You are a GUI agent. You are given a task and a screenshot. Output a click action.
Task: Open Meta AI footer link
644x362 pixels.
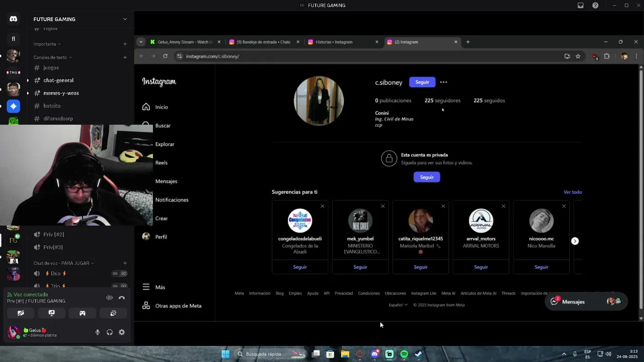(448, 293)
